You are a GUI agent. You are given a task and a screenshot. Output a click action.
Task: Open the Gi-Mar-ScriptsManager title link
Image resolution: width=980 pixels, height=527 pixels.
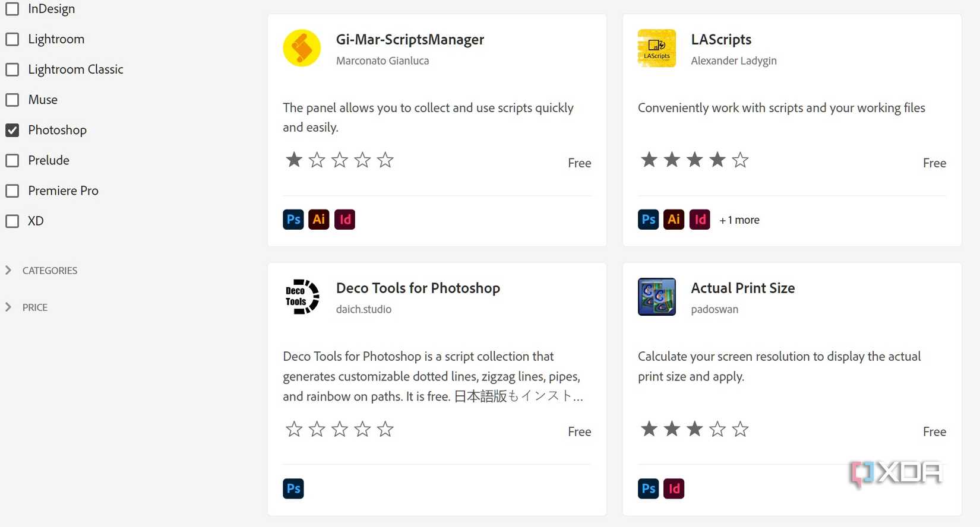point(410,39)
